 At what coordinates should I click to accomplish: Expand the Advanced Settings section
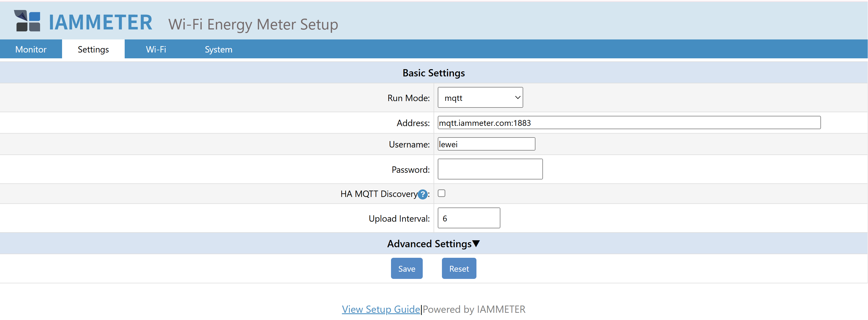[433, 243]
